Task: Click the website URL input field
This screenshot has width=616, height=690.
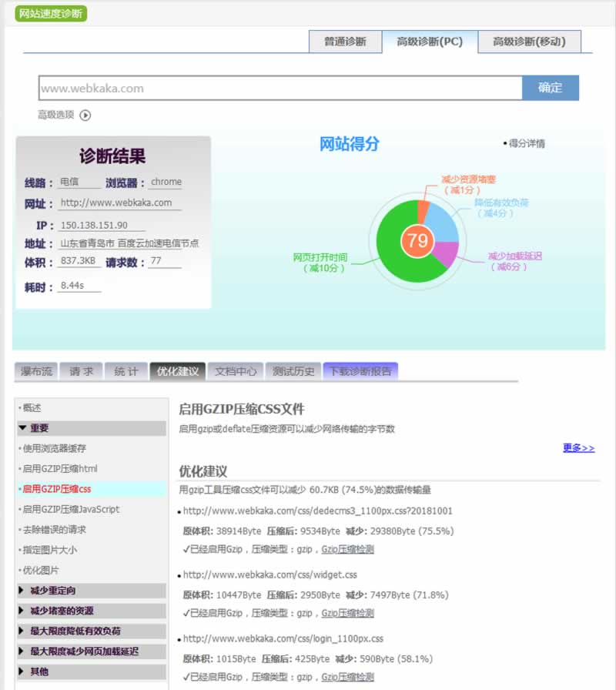Action: tap(280, 88)
